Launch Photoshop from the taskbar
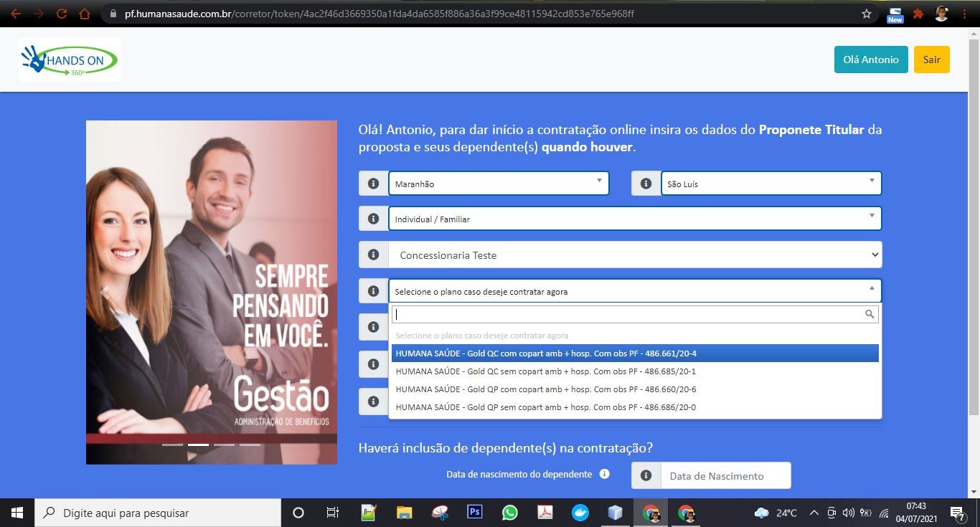Image resolution: width=980 pixels, height=527 pixels. (x=474, y=513)
